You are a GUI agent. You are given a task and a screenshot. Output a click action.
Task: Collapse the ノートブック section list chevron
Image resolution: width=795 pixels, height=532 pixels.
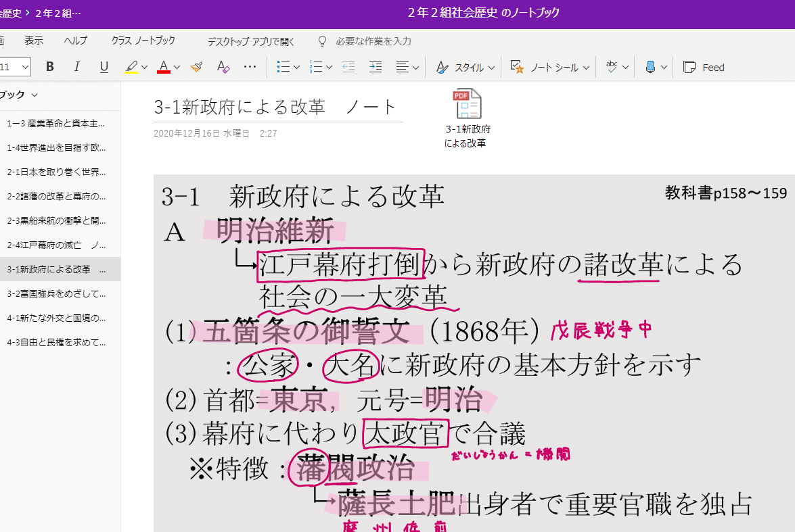(x=36, y=95)
